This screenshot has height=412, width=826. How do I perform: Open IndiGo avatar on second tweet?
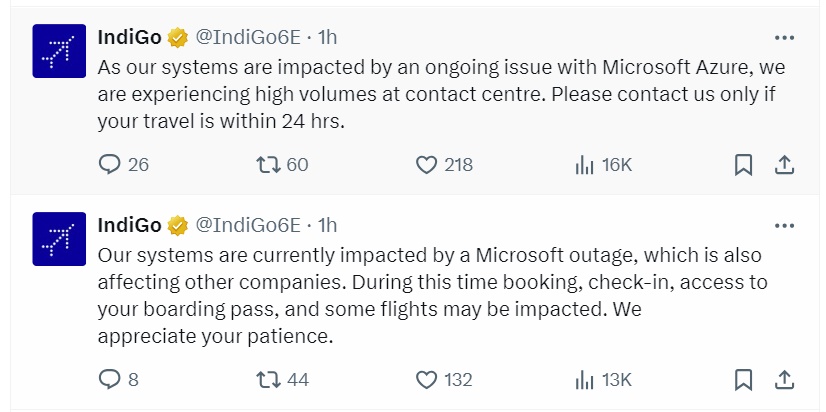pyautogui.click(x=59, y=237)
